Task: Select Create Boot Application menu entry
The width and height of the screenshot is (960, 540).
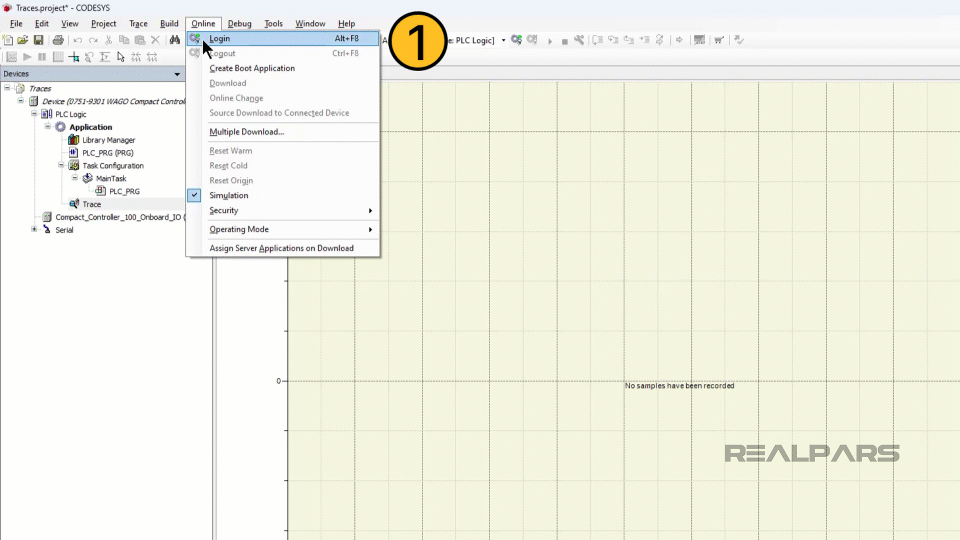Action: (283, 69)
